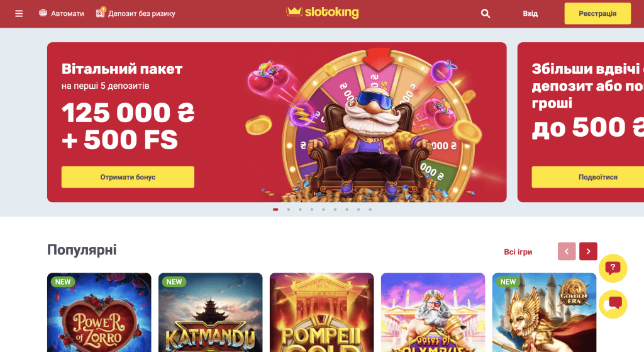644x352 pixels.
Task: Click the Вхід login link
Action: [530, 14]
